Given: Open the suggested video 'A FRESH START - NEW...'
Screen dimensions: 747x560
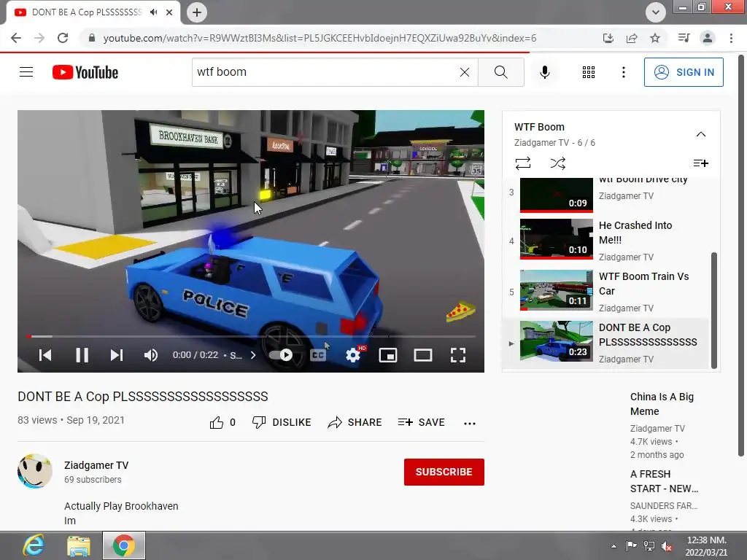Looking at the screenshot, I should (664, 481).
